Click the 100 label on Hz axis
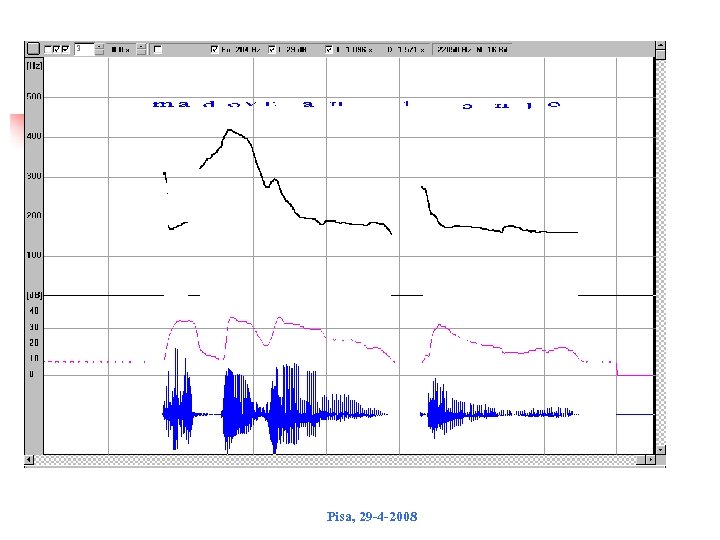Image resolution: width=720 pixels, height=540 pixels. (34, 255)
